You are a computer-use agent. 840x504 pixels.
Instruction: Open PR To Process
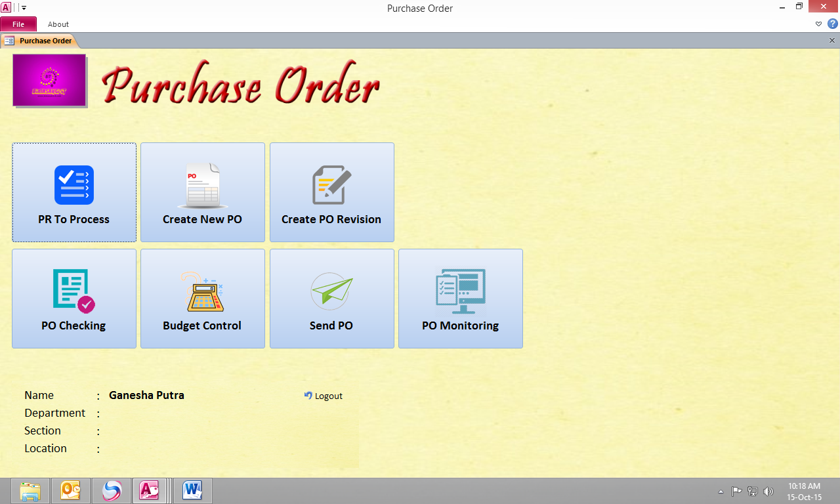tap(73, 192)
